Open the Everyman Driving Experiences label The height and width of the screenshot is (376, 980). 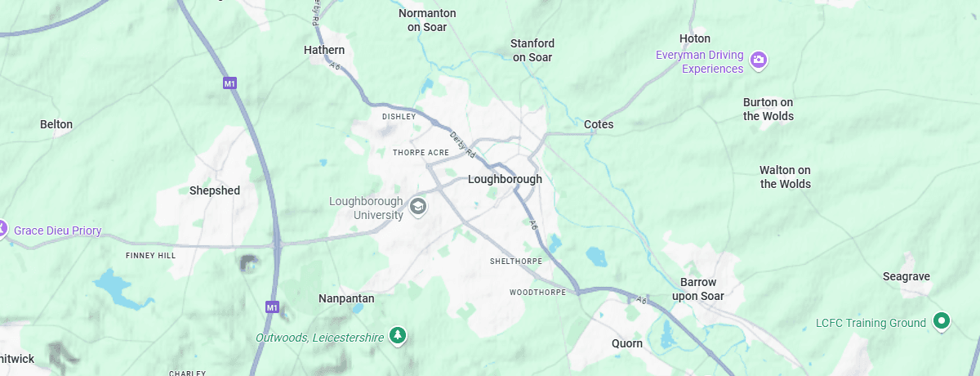[x=701, y=62]
